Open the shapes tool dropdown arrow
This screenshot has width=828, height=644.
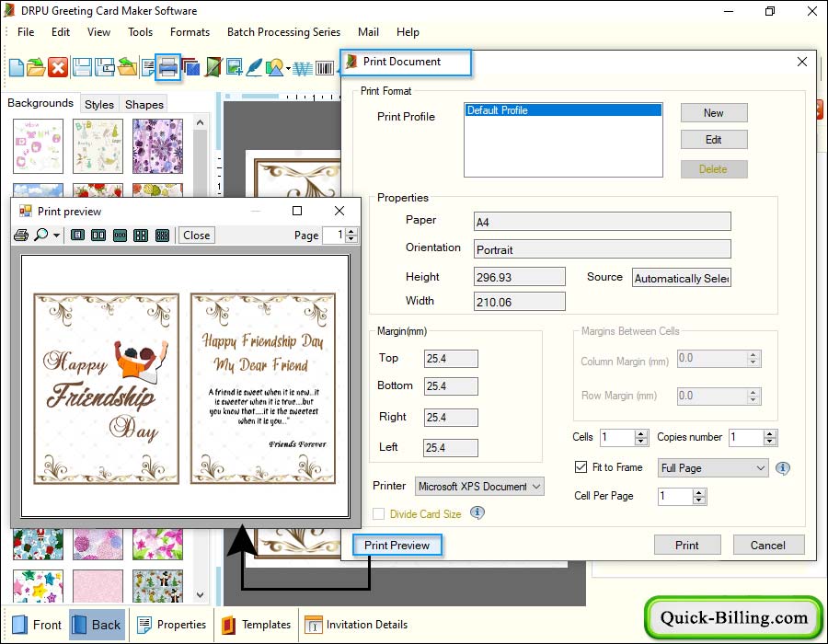click(288, 68)
